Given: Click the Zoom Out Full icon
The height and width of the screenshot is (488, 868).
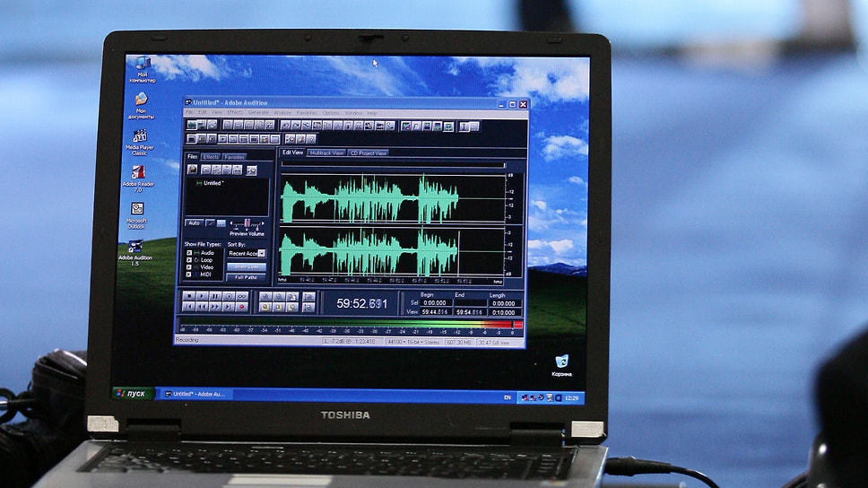Looking at the screenshot, I should [x=291, y=297].
